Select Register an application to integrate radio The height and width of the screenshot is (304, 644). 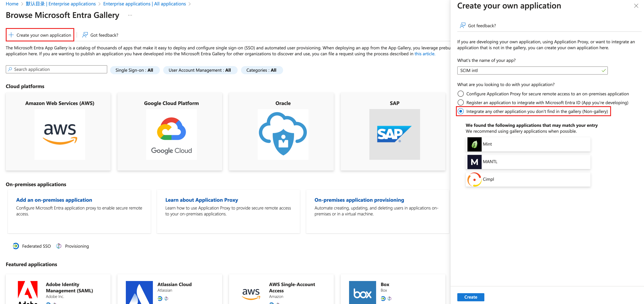click(461, 102)
